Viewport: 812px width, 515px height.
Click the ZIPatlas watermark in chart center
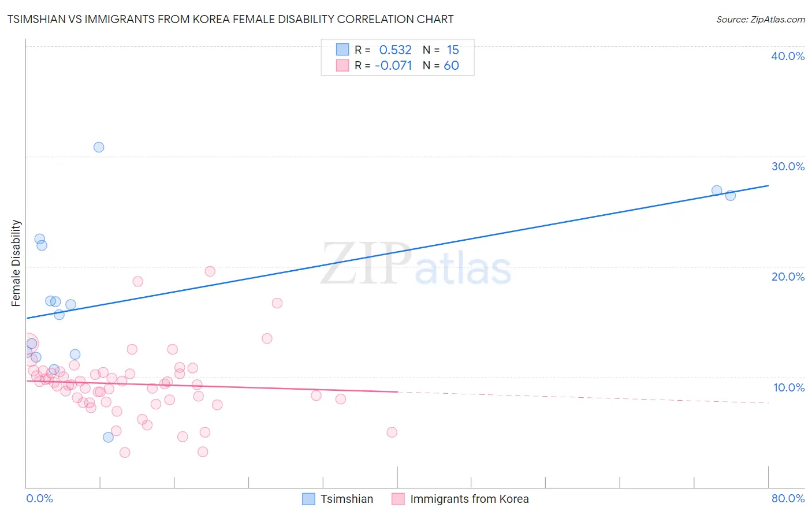pos(416,264)
